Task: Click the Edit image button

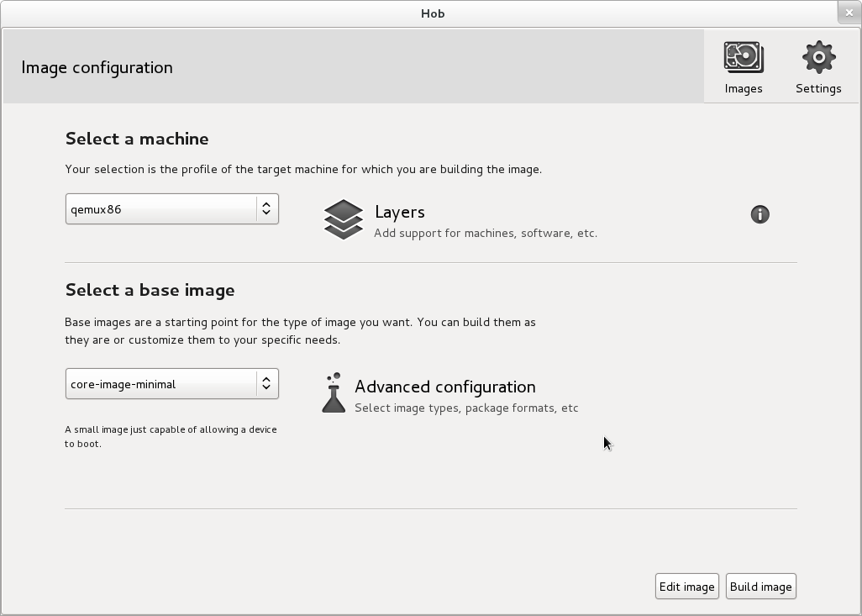Action: point(686,587)
